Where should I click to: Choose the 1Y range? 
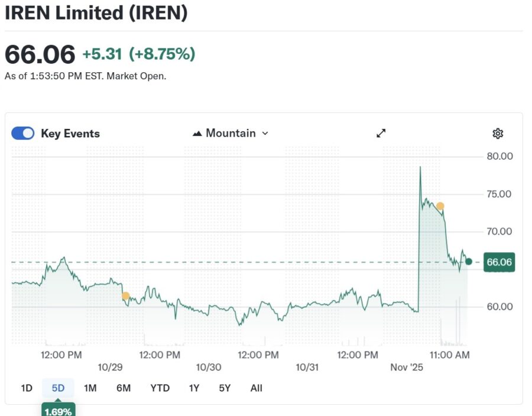pos(194,388)
